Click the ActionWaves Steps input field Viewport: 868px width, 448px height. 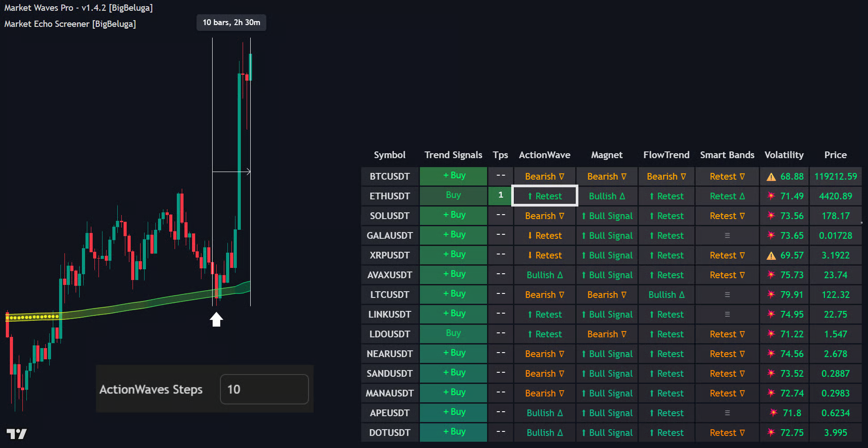(264, 389)
